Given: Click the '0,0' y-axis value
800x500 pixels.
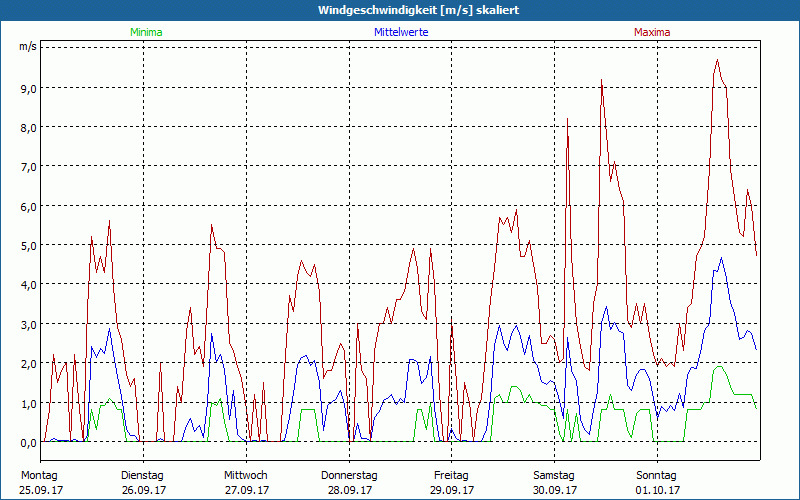Looking at the screenshot, I should coord(28,442).
